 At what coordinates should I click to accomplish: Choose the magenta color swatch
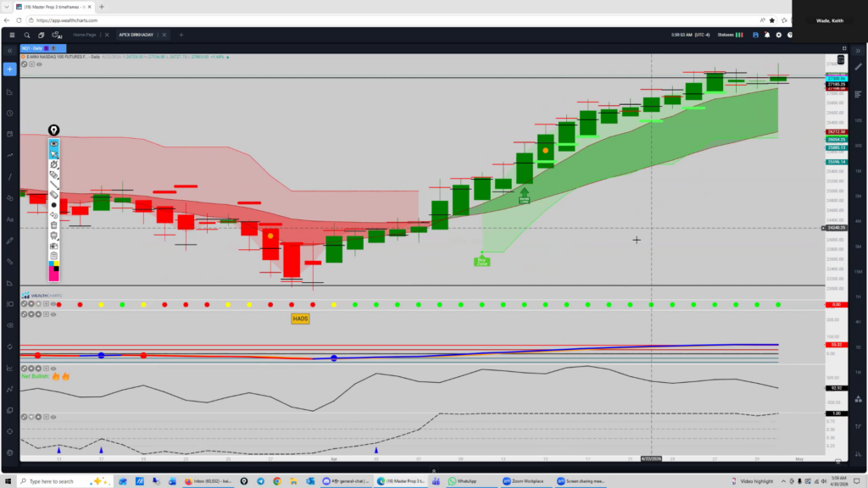[x=53, y=276]
